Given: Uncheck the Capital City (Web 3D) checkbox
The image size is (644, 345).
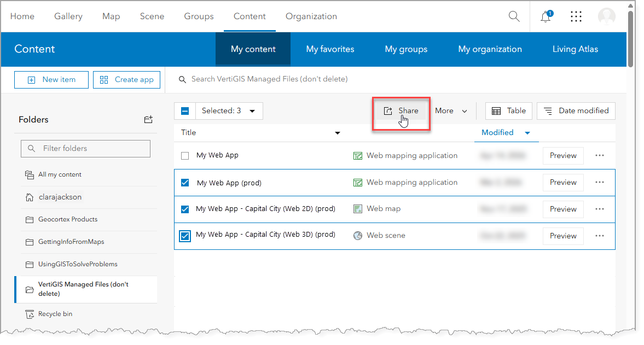Looking at the screenshot, I should click(x=185, y=236).
